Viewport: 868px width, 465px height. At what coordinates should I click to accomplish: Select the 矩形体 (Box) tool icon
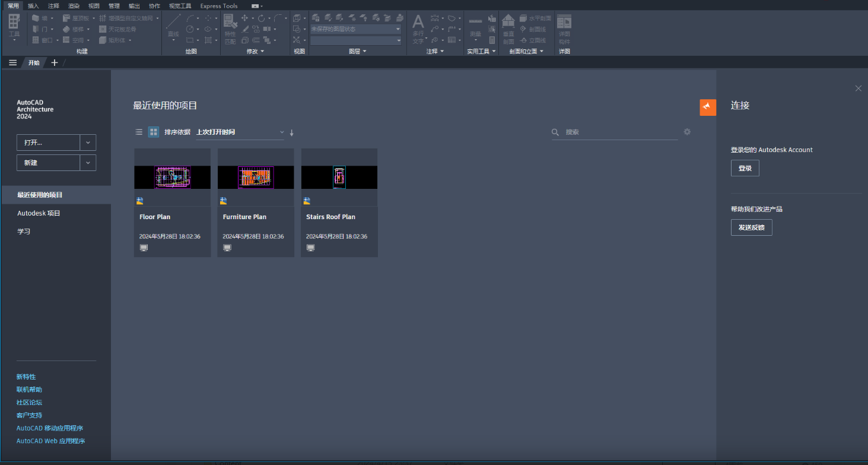tap(103, 40)
